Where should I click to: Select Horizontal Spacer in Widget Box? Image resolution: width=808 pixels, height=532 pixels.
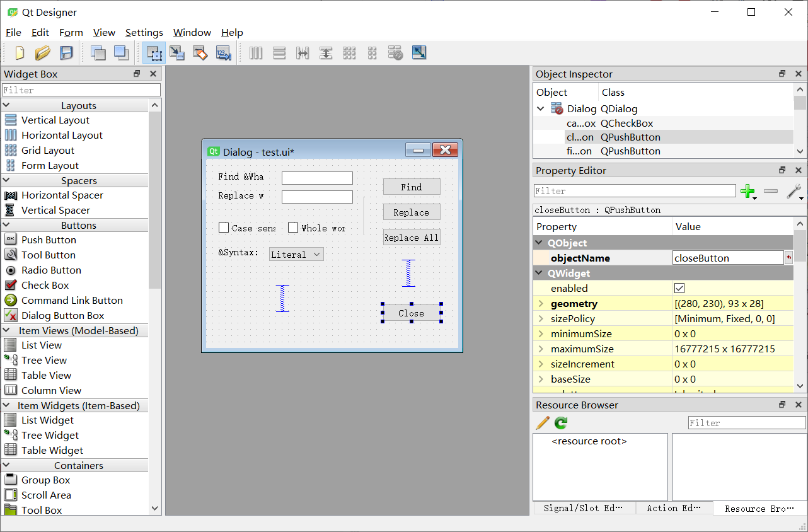[x=62, y=195]
